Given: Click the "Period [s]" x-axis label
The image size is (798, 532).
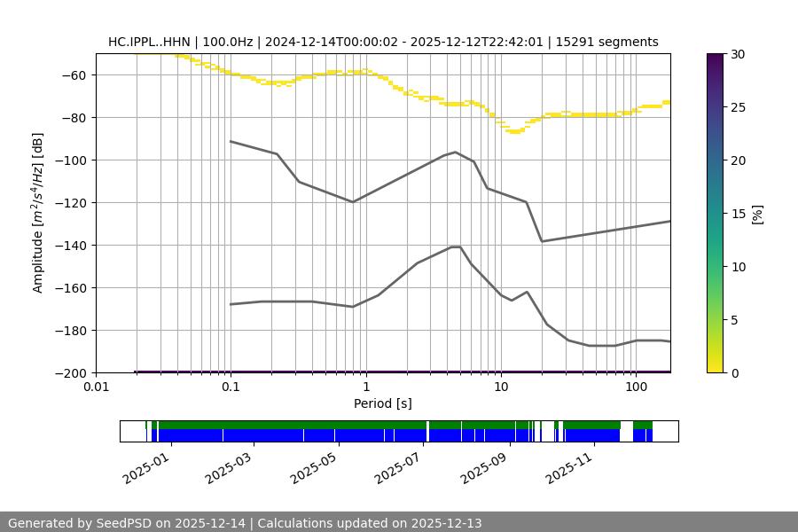Looking at the screenshot, I should coord(383,403).
